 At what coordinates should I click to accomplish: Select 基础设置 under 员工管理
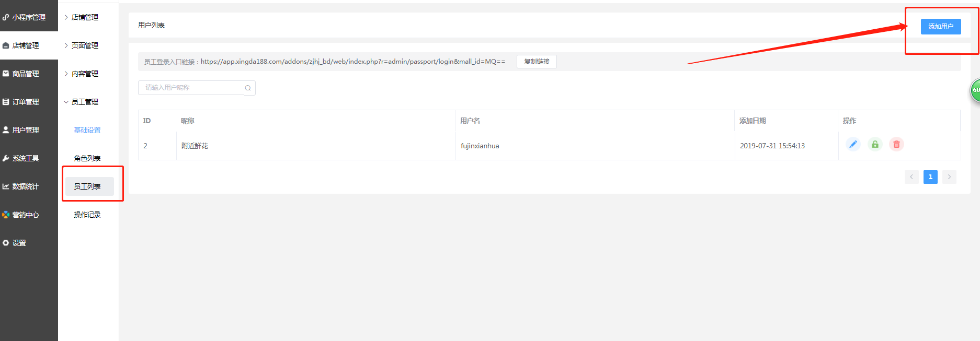(x=87, y=130)
